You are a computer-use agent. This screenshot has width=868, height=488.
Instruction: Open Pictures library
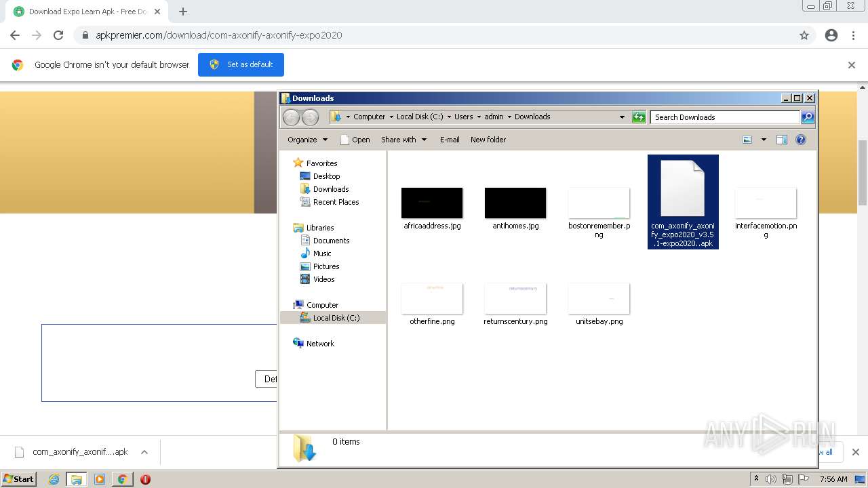(x=326, y=266)
